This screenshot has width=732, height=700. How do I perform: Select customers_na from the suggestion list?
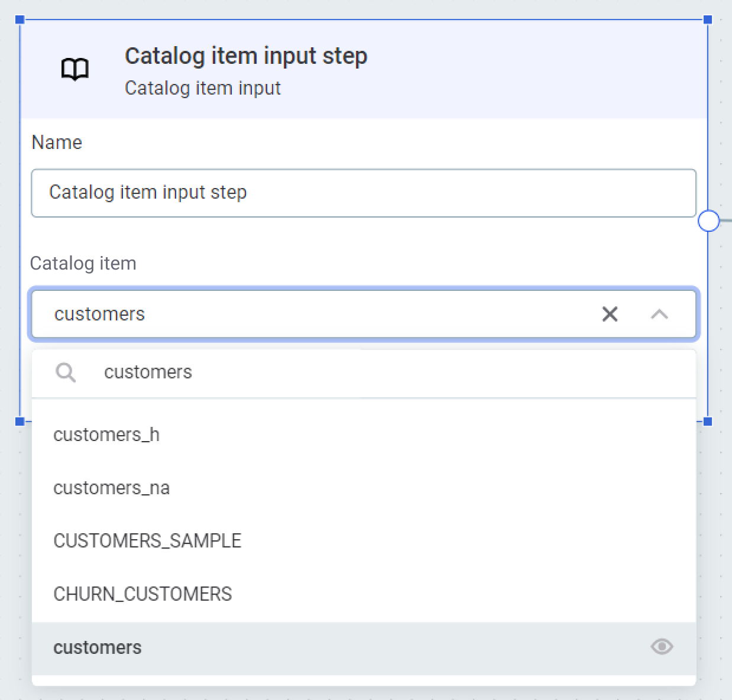(x=111, y=488)
